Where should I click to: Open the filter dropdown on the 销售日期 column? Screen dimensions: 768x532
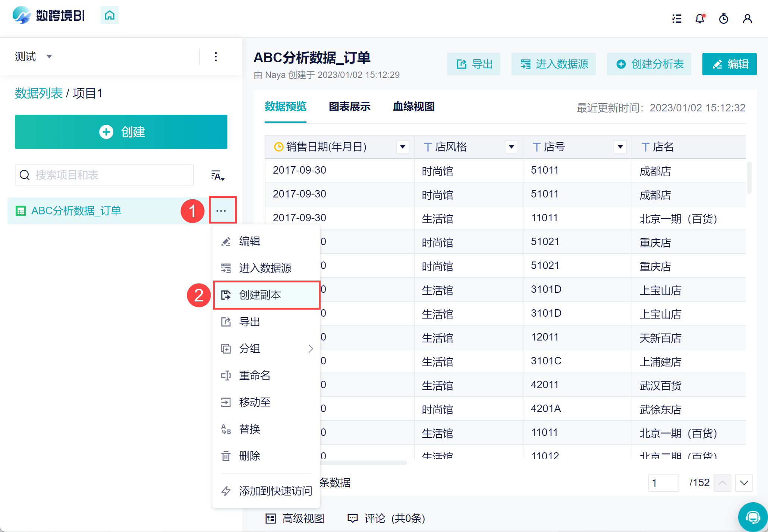point(402,147)
